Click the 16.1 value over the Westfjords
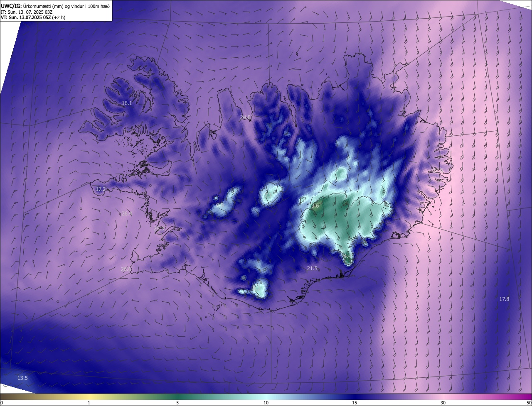532x406 pixels. (127, 103)
